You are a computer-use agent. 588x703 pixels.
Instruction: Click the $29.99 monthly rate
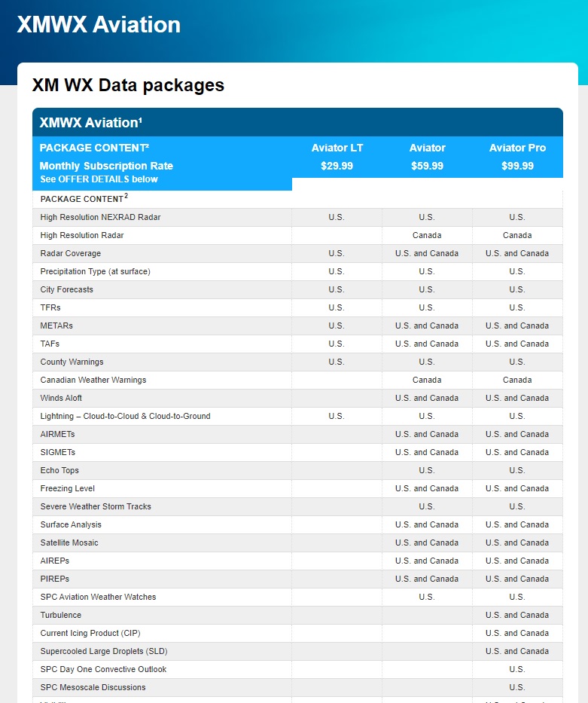click(x=337, y=166)
